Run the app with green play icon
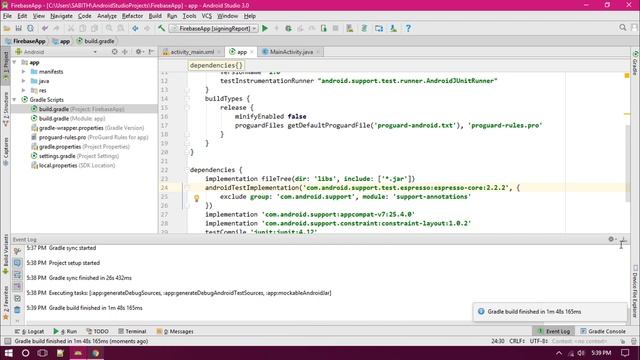 point(265,28)
